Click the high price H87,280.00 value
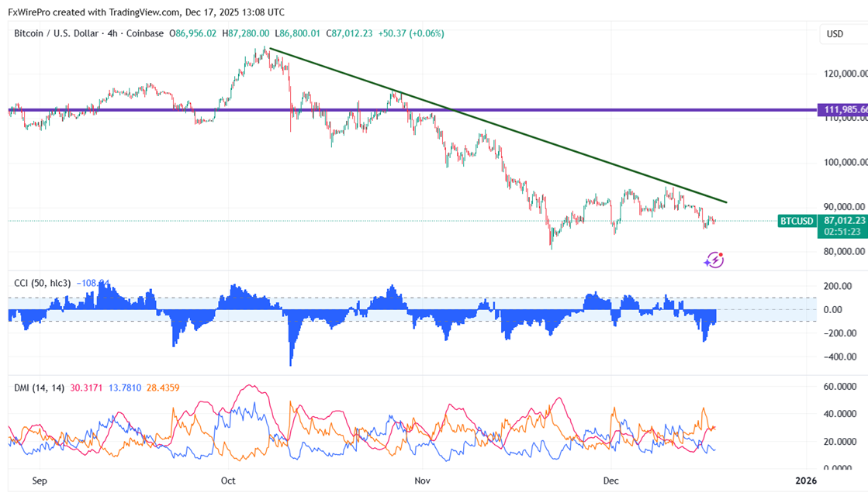This screenshot has width=868, height=503. (246, 33)
